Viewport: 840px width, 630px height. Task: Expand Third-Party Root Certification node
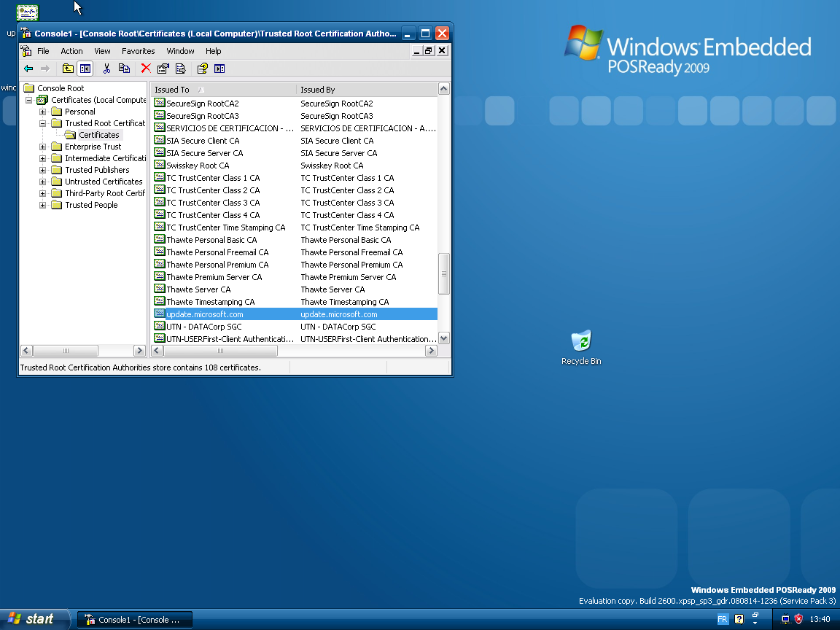(43, 193)
